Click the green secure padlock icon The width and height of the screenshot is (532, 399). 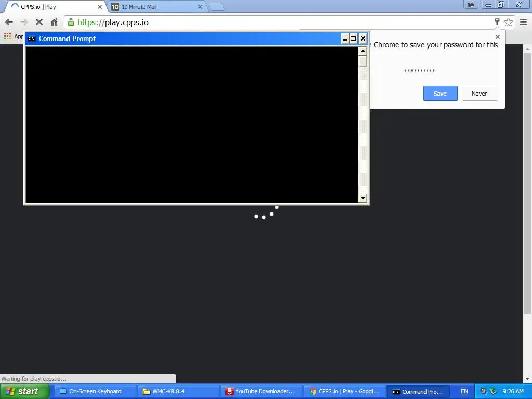pos(71,22)
